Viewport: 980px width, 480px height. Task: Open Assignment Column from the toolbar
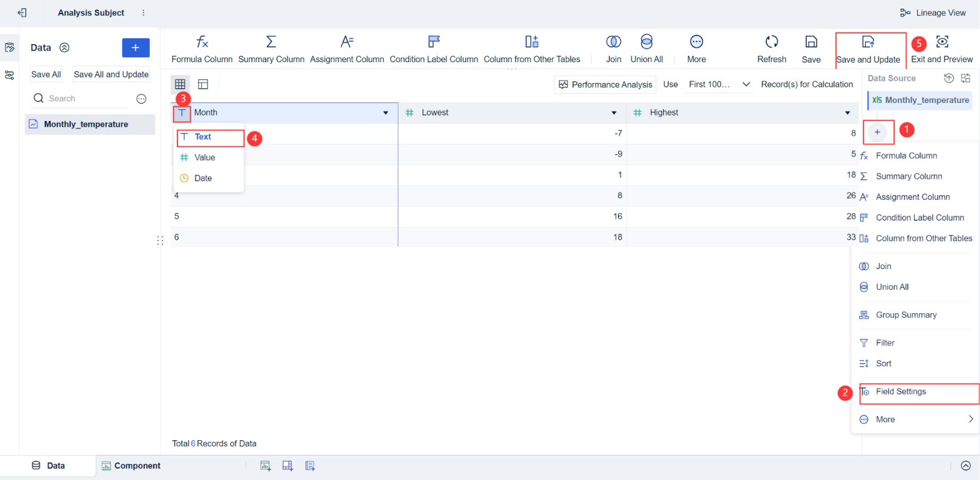pos(347,49)
